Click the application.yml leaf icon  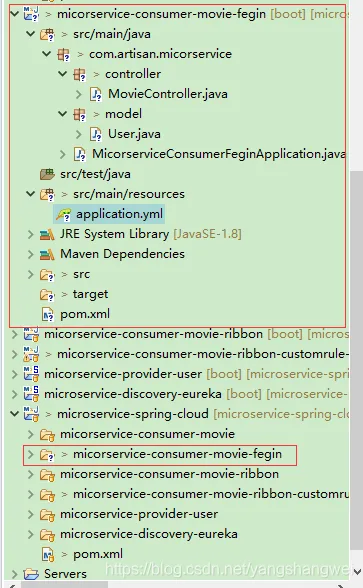[x=63, y=214]
